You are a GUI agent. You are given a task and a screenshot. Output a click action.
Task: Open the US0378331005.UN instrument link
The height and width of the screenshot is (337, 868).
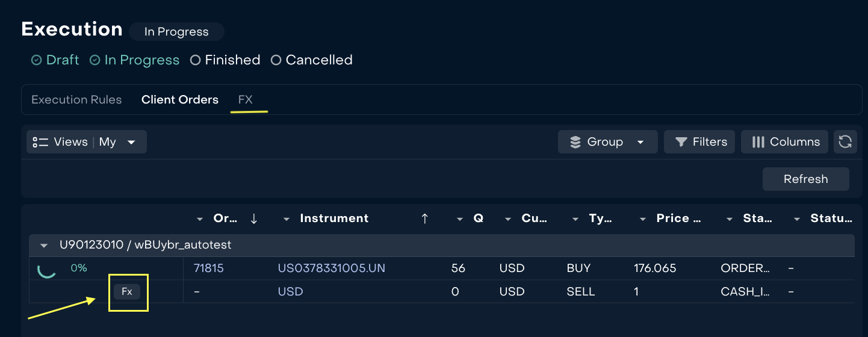[x=331, y=268]
